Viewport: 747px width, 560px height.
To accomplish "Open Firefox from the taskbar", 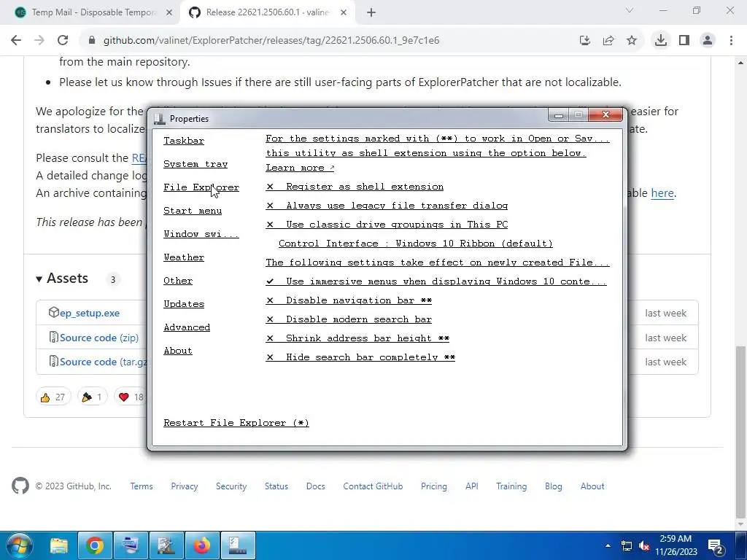I will point(202,545).
